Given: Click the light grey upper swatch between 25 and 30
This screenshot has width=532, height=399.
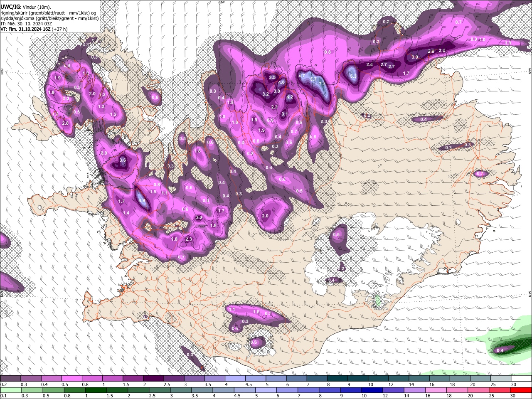Looking at the screenshot, I should pyautogui.click(x=501, y=379).
